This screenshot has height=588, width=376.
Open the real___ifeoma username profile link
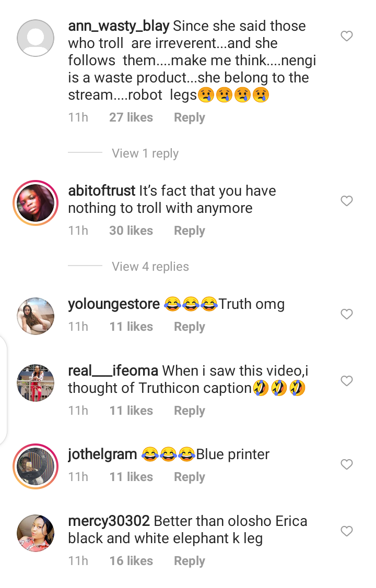coord(113,371)
